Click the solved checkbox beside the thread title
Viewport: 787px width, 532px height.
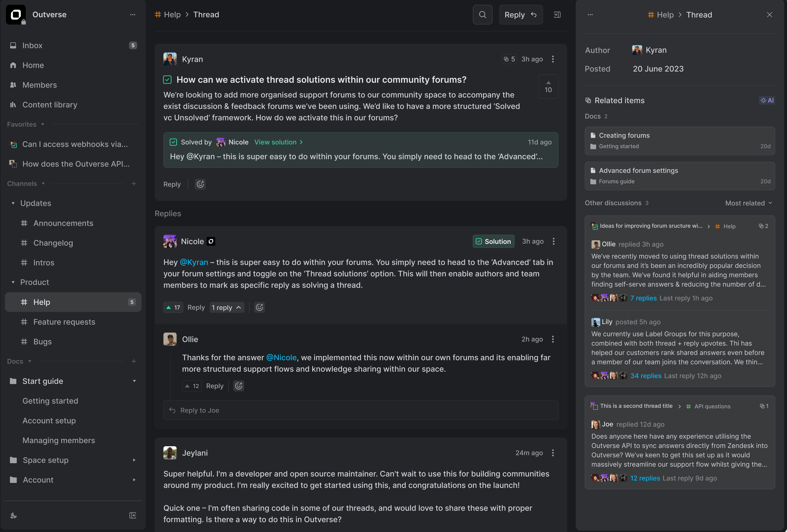[167, 79]
